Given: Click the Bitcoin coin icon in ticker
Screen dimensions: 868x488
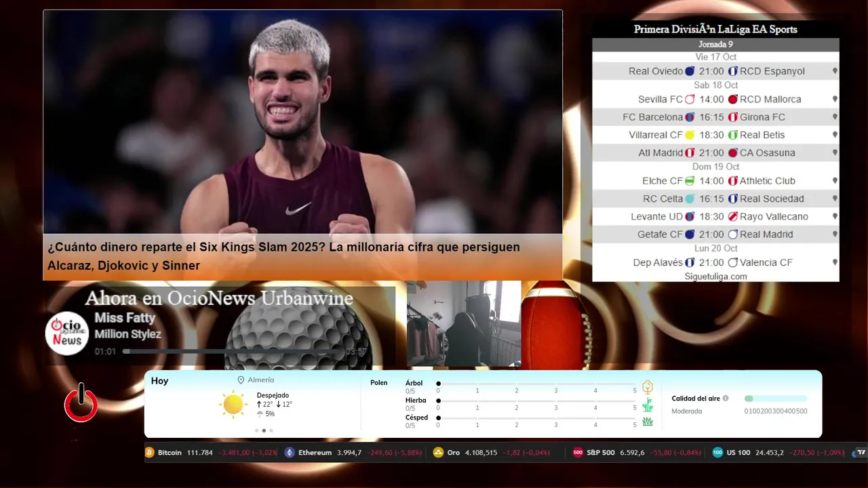Looking at the screenshot, I should pos(150,452).
